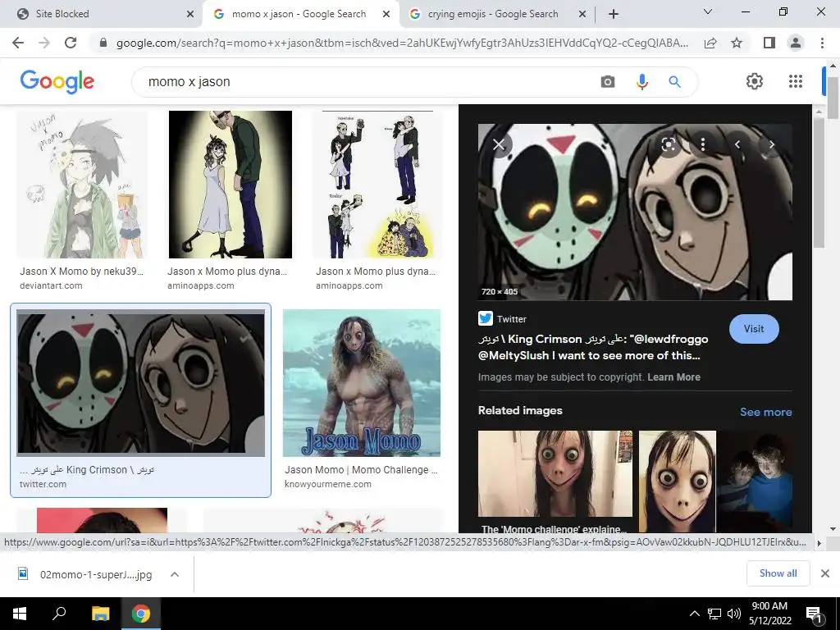840x630 pixels.
Task: Open File Explorer from taskbar
Action: [x=100, y=614]
